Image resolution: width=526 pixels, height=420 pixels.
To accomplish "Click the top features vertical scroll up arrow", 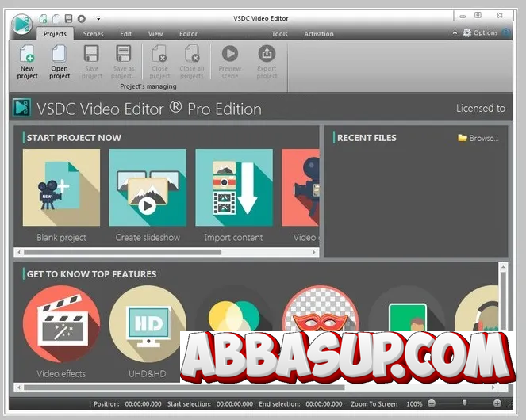I will tap(503, 267).
